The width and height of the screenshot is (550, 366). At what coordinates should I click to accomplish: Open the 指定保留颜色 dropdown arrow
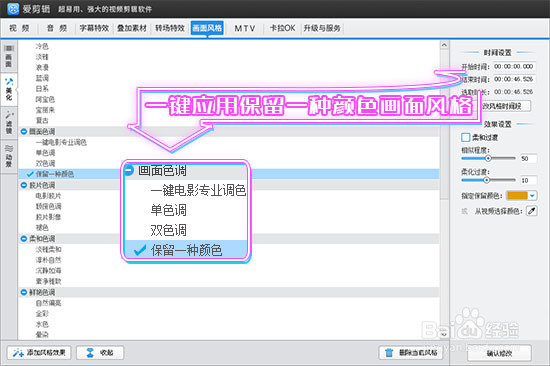(x=533, y=196)
